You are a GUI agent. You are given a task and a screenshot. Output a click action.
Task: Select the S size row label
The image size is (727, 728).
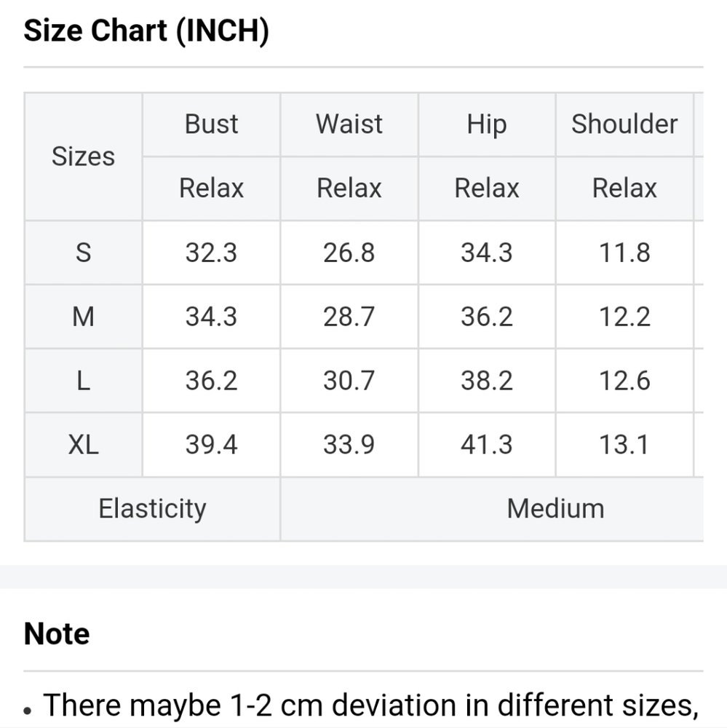pyautogui.click(x=83, y=253)
